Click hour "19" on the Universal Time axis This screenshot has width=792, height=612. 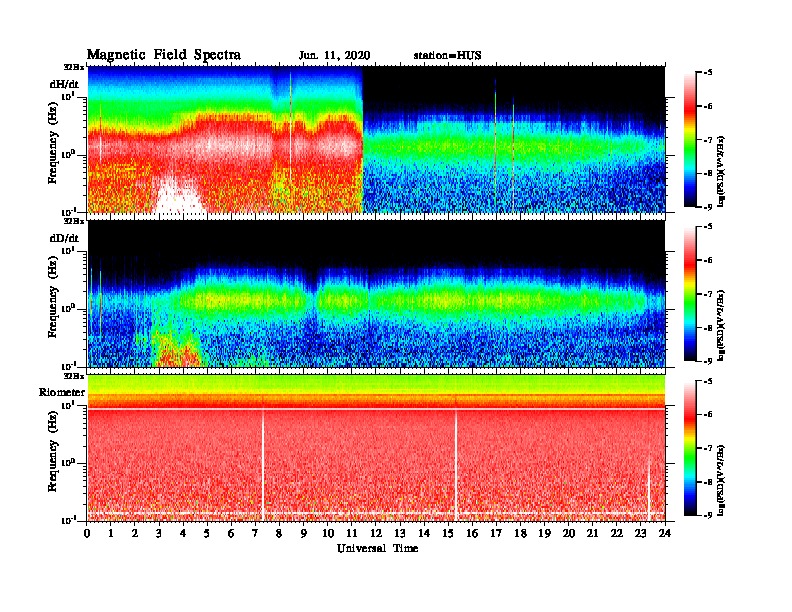[x=544, y=534]
